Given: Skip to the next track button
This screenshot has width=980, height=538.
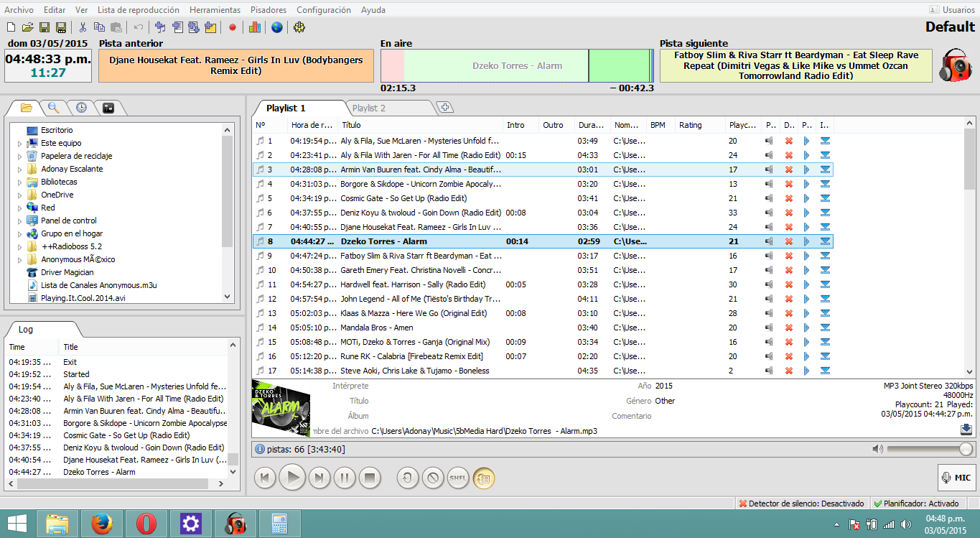Looking at the screenshot, I should coord(319,478).
